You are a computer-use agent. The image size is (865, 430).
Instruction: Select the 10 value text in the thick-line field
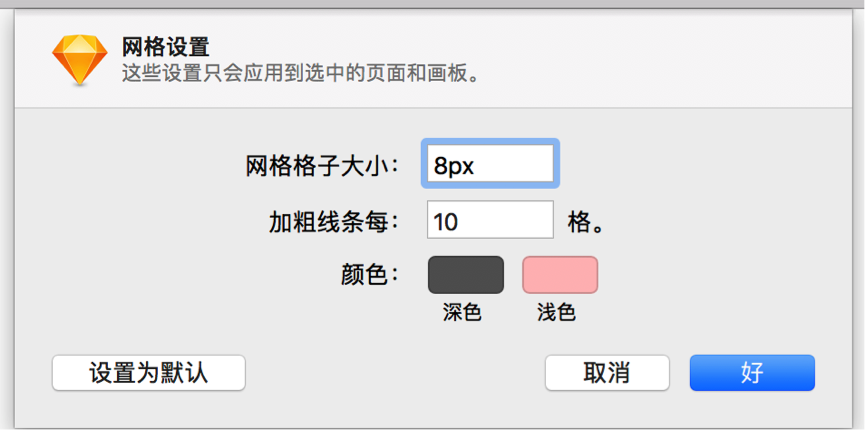(x=446, y=222)
